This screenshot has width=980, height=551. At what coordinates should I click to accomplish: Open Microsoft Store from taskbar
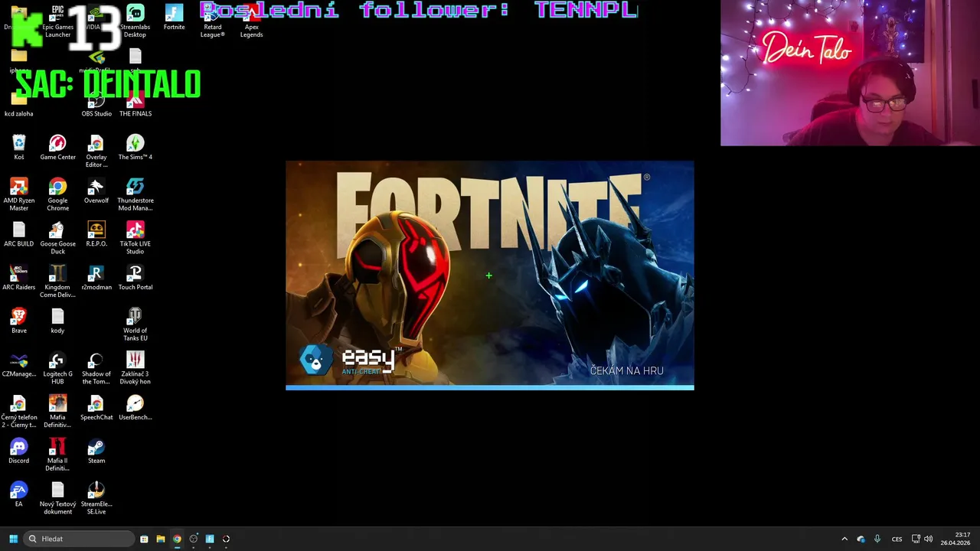pyautogui.click(x=144, y=539)
